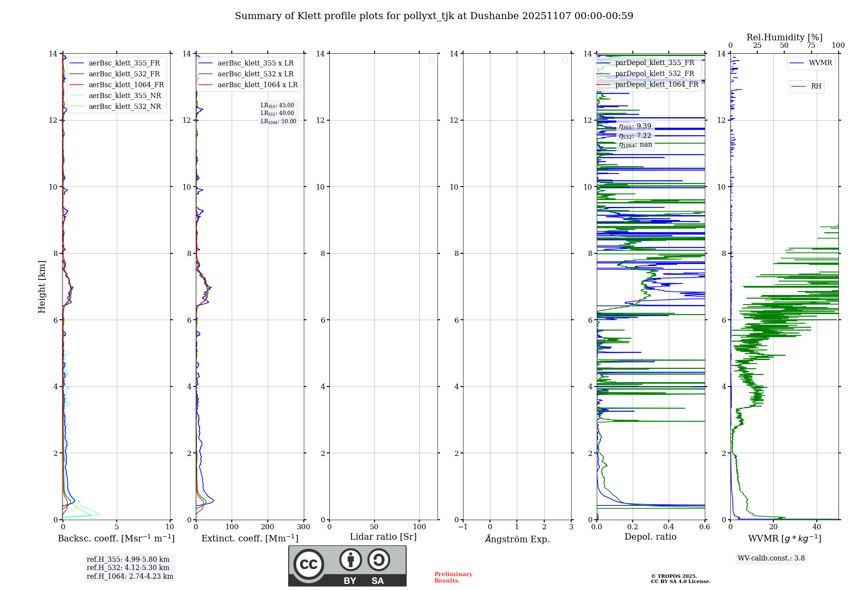
Task: Click the η355 9.39 depolarization annotation
Action: 635,126
